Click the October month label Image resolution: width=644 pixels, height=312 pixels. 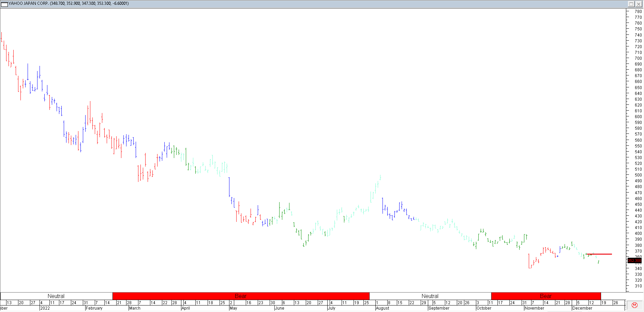484,308
